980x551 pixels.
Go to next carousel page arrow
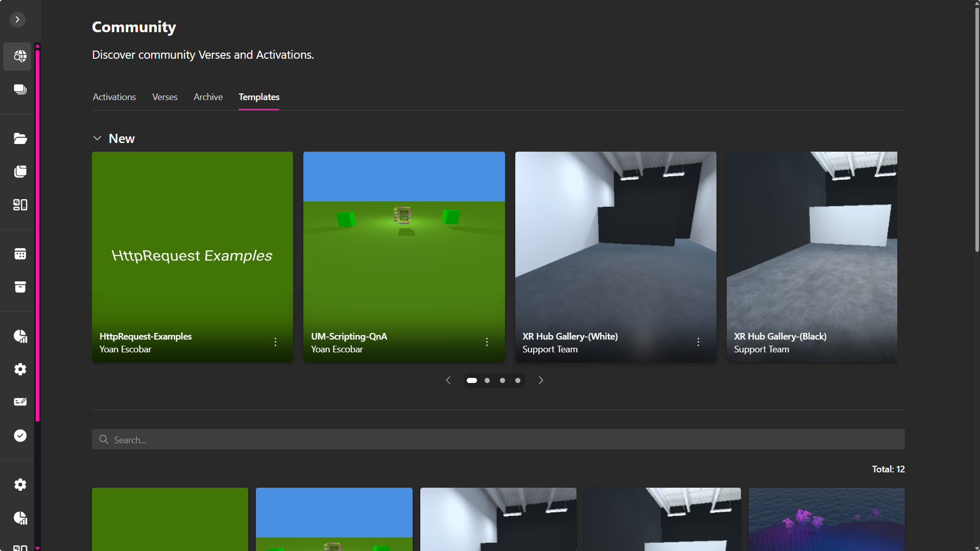[541, 380]
